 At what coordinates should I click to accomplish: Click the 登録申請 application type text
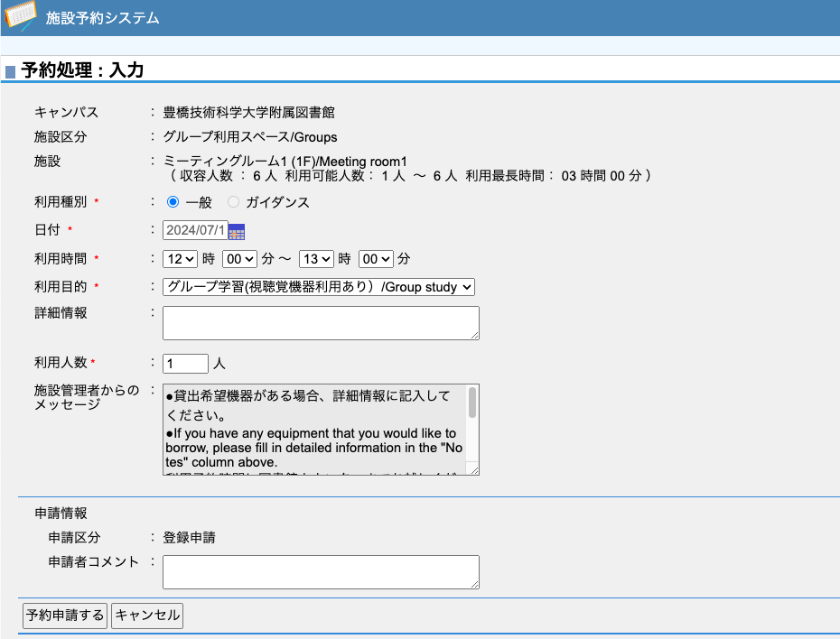click(189, 537)
